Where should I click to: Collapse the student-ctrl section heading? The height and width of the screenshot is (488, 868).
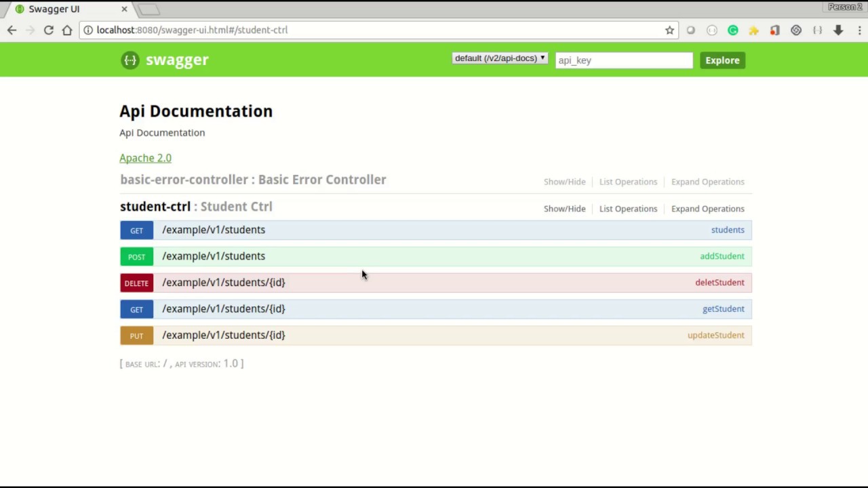coord(196,207)
